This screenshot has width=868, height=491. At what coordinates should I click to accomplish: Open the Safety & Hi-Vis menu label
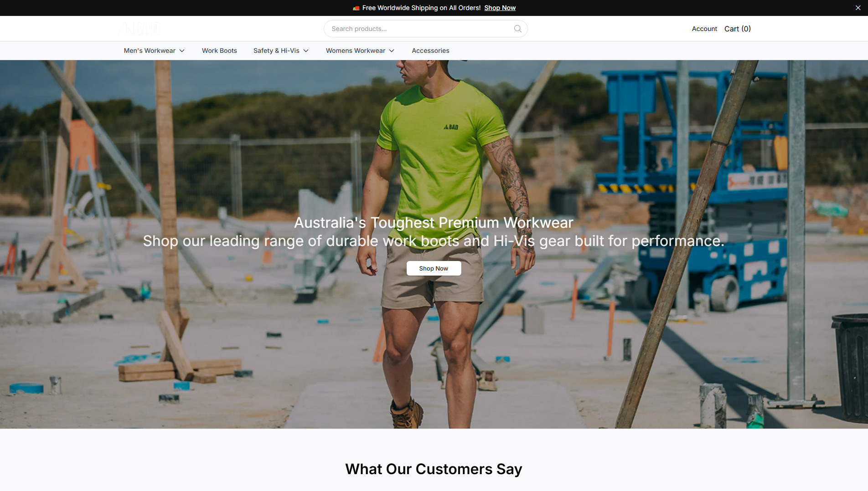click(x=276, y=51)
